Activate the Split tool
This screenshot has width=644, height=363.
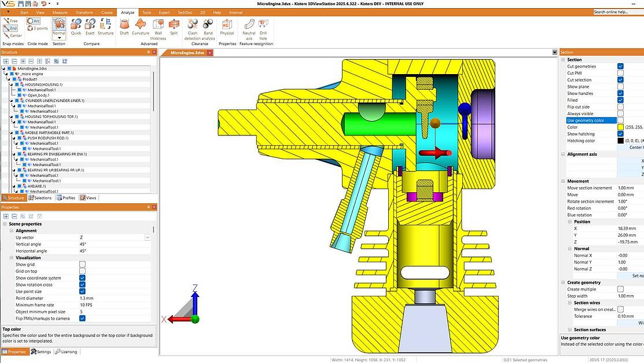coord(174,26)
